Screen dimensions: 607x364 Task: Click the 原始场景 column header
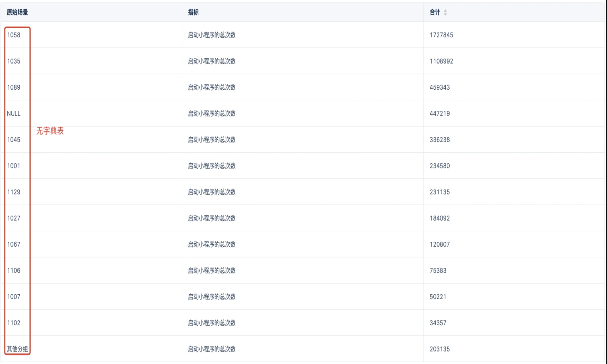point(17,12)
